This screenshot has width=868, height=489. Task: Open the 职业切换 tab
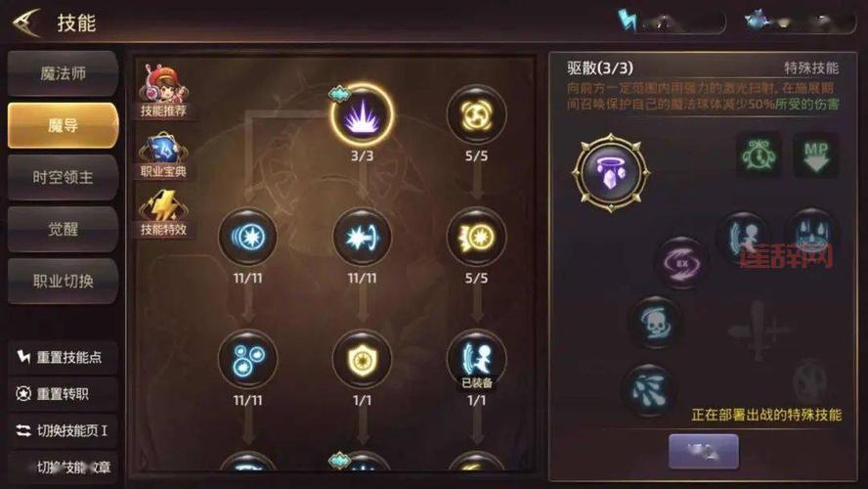coord(64,281)
